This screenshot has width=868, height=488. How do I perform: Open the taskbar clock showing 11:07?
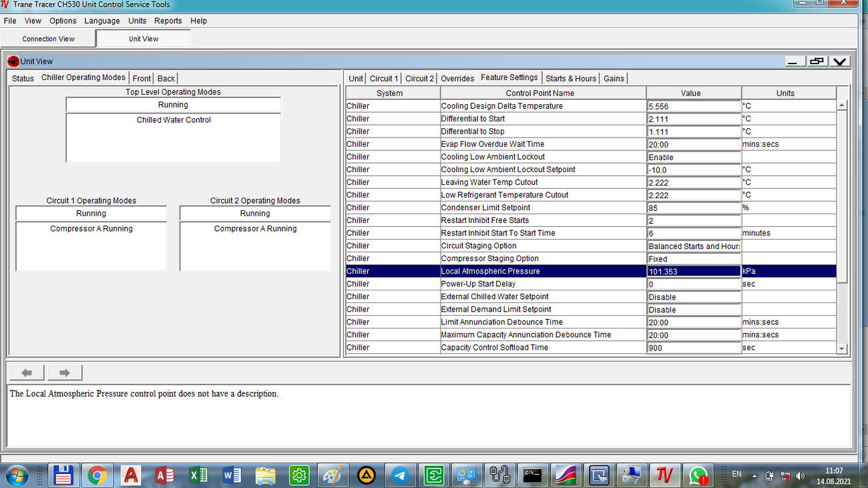(x=834, y=475)
